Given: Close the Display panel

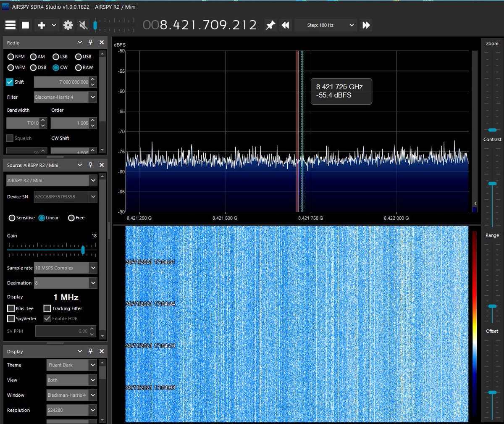Looking at the screenshot, I should point(102,351).
